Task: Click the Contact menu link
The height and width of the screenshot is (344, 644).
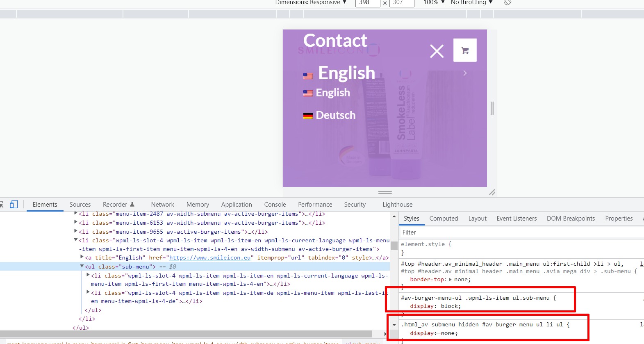Action: pos(335,41)
